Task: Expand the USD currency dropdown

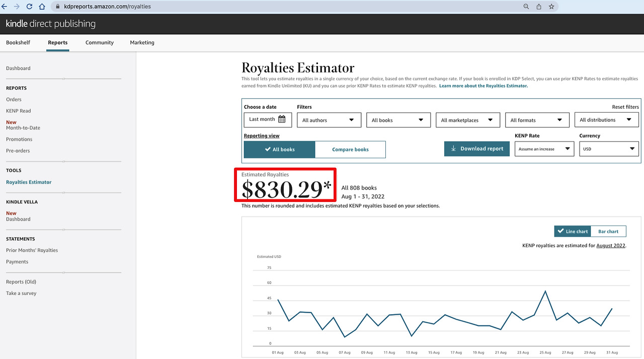Action: (609, 149)
